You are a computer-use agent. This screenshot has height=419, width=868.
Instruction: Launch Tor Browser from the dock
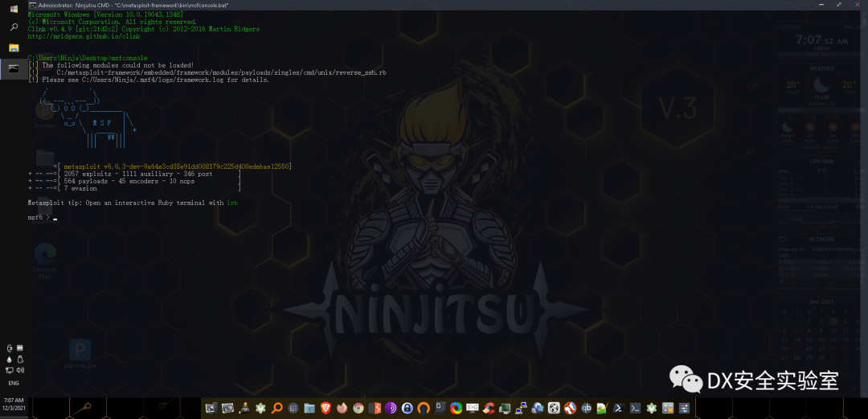point(391,408)
